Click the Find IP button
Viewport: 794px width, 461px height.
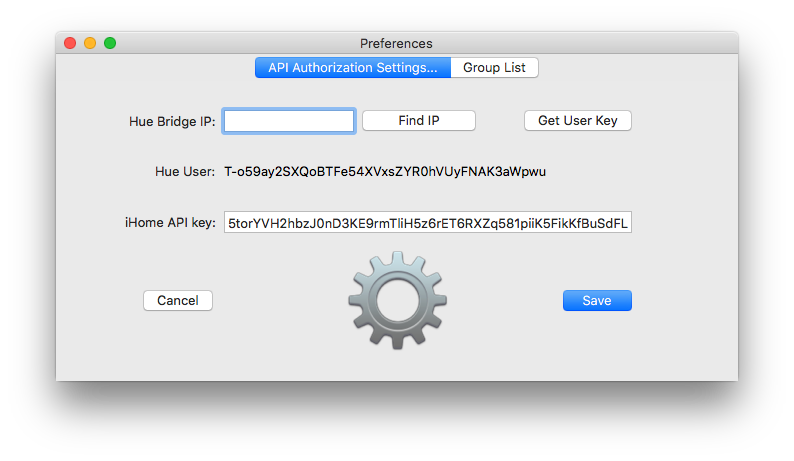419,121
